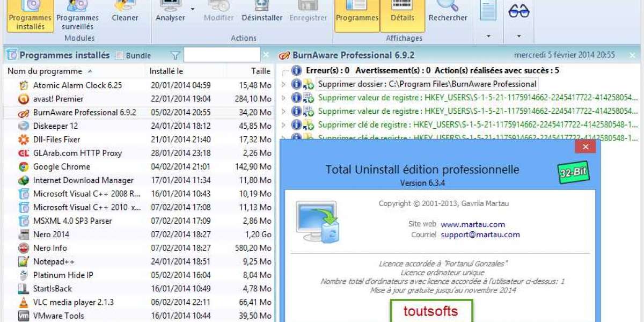Sort by the Nom du programme column
The width and height of the screenshot is (644, 322).
click(x=45, y=71)
